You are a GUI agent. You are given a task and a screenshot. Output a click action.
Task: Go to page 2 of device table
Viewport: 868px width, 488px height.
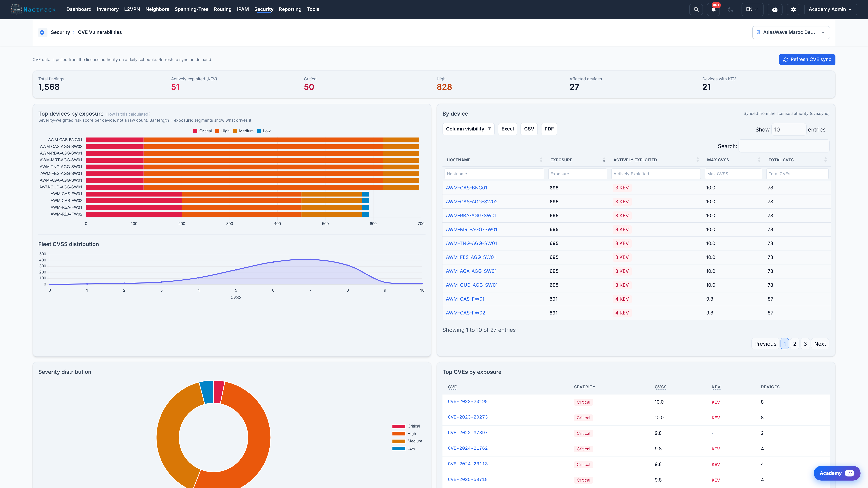pos(795,344)
